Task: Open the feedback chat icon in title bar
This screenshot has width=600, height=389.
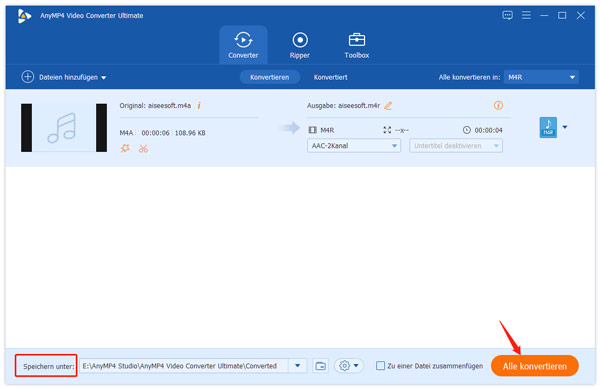Action: (x=507, y=15)
